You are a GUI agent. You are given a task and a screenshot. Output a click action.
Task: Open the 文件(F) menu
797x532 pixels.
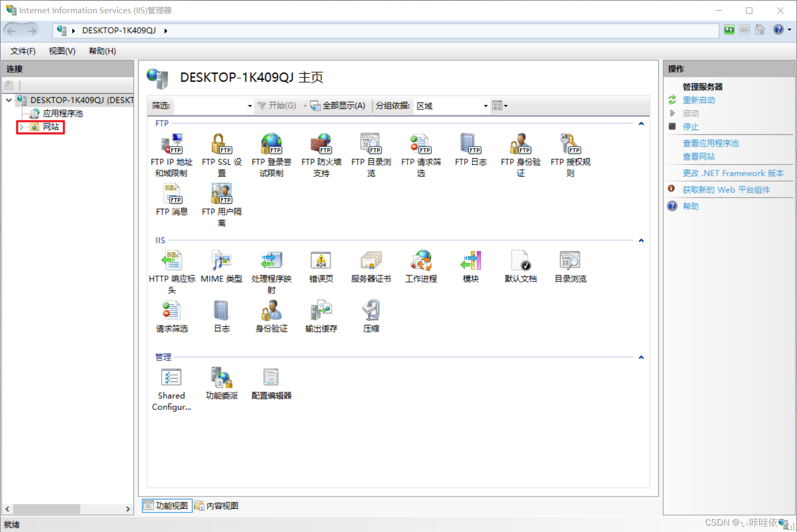pyautogui.click(x=23, y=51)
